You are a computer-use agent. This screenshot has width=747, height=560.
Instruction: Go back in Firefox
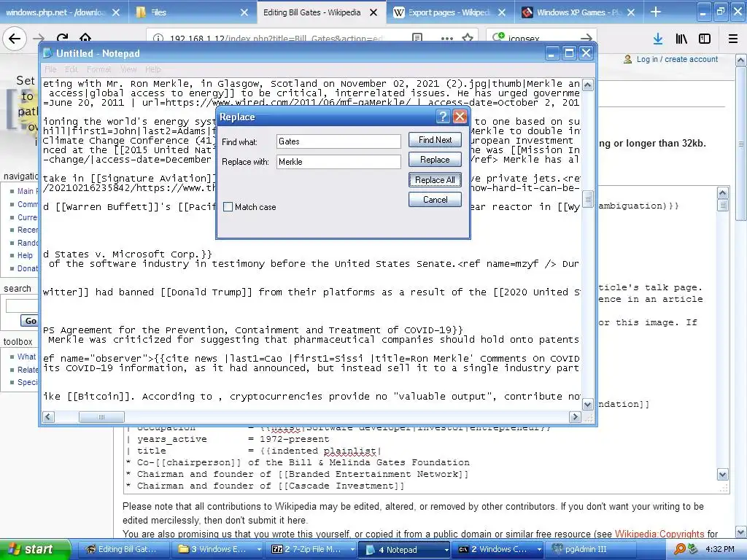click(15, 38)
